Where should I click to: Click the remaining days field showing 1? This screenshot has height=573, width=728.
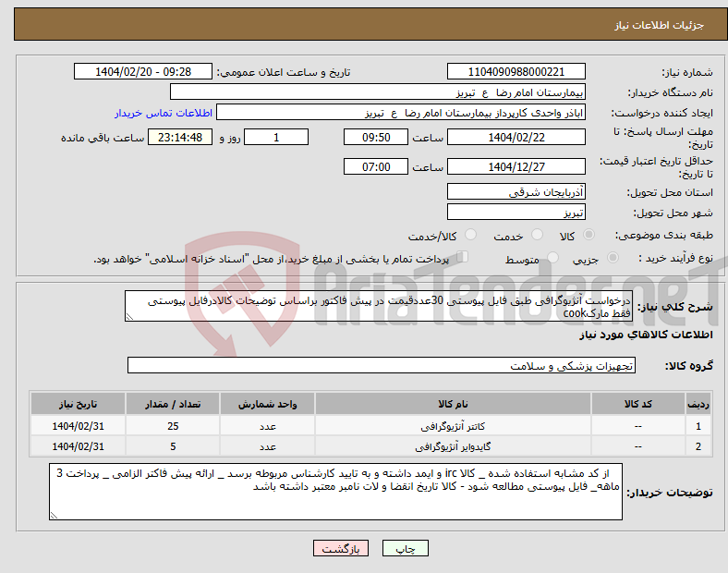point(276,137)
